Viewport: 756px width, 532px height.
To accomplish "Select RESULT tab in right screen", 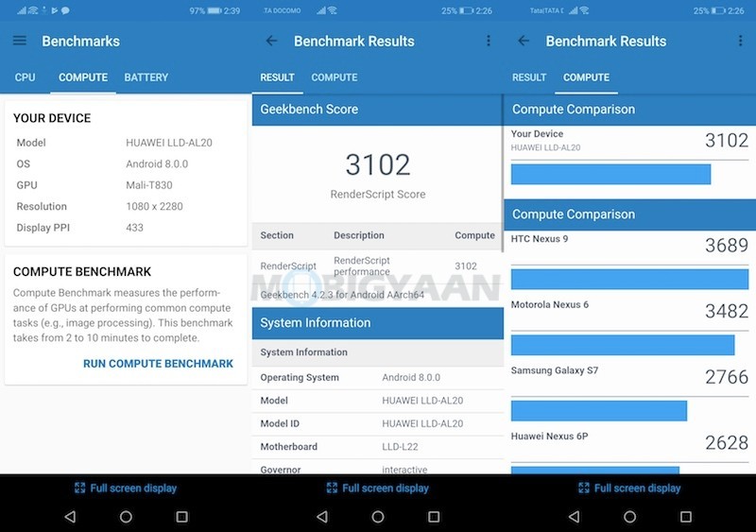I will (x=529, y=77).
